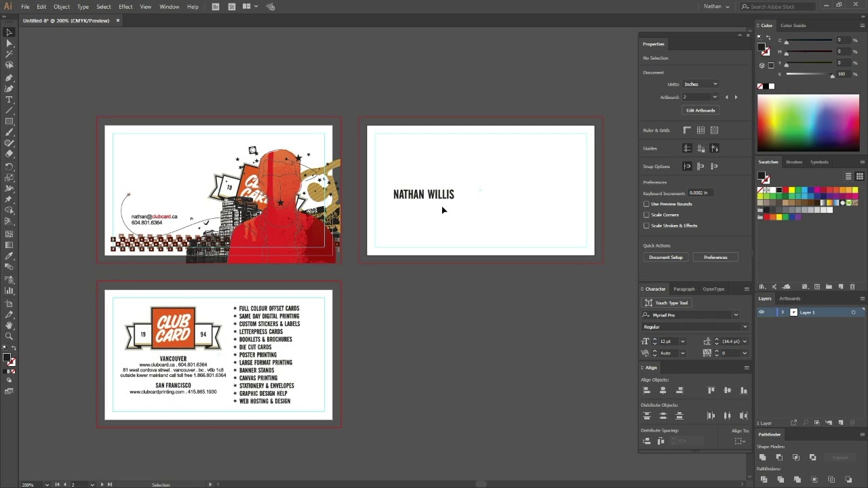
Task: Open the Object menu
Action: pos(62,7)
